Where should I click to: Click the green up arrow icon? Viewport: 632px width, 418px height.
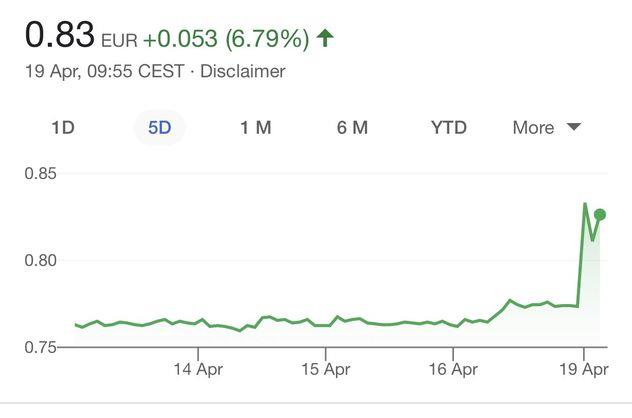(325, 39)
